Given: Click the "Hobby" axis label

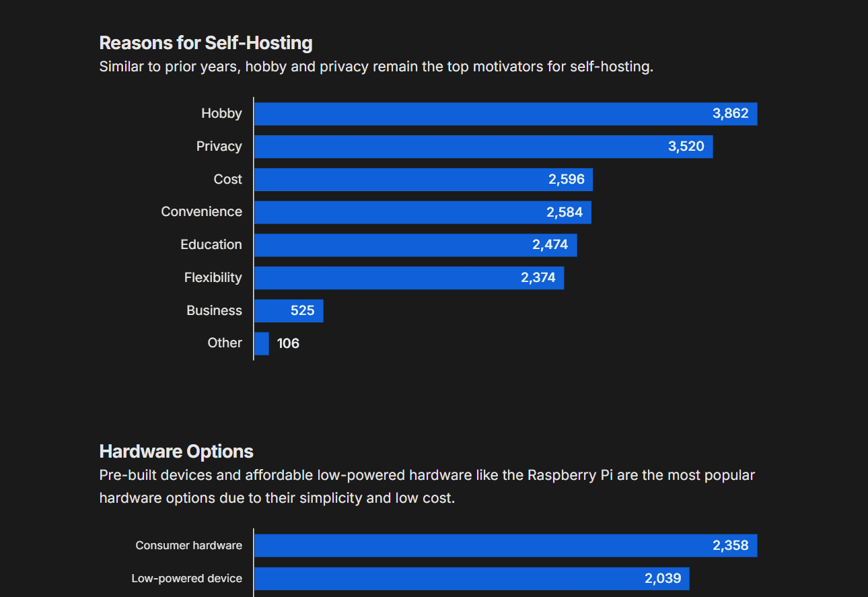Looking at the screenshot, I should click(221, 114).
